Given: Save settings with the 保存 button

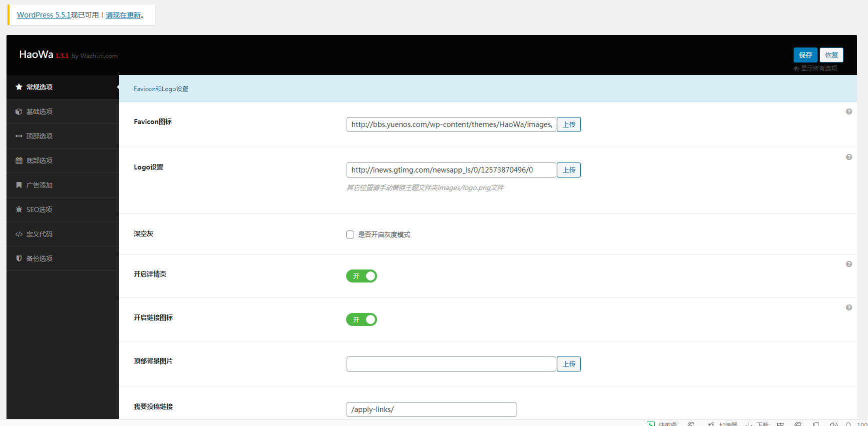Looking at the screenshot, I should tap(806, 55).
